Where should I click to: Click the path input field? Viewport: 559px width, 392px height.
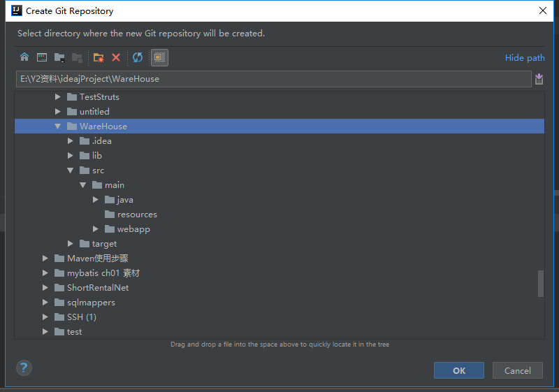point(273,79)
